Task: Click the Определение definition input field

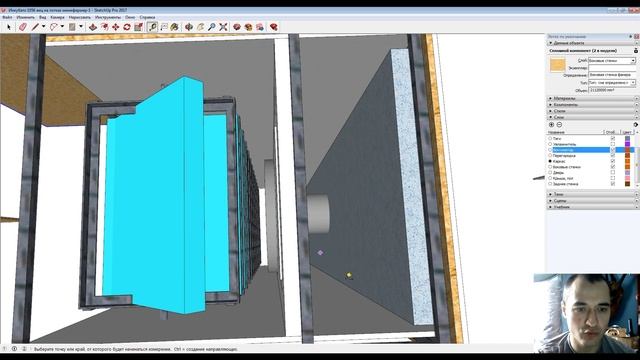Action: [x=612, y=75]
